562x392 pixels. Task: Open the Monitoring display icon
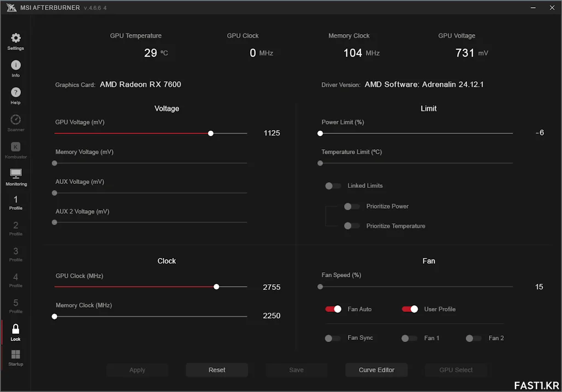point(16,173)
